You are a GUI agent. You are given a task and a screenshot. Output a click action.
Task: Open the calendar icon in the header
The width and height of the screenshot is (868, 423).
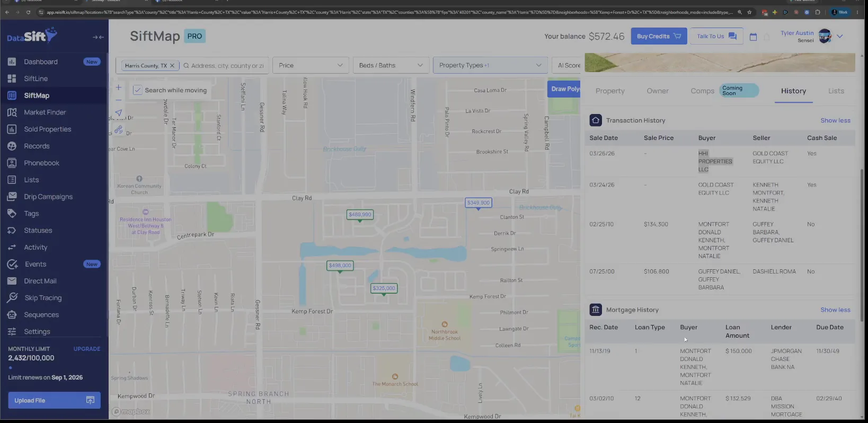(x=753, y=37)
